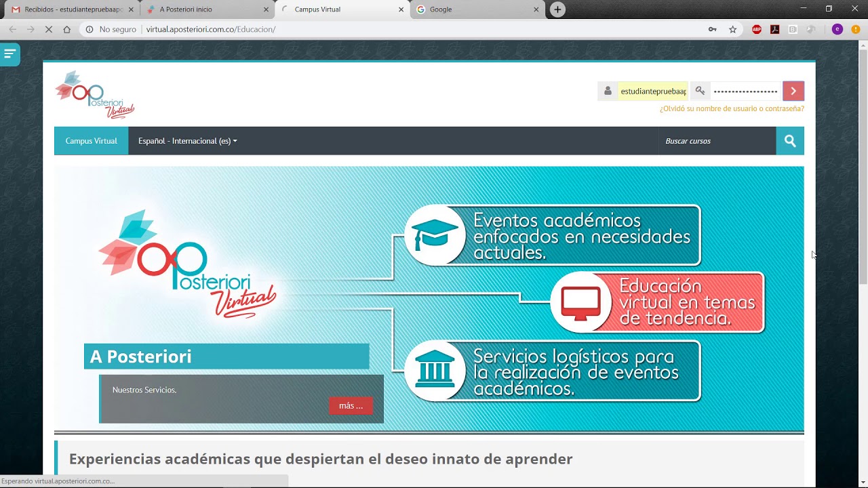Click the key icon beside password field

tap(701, 91)
